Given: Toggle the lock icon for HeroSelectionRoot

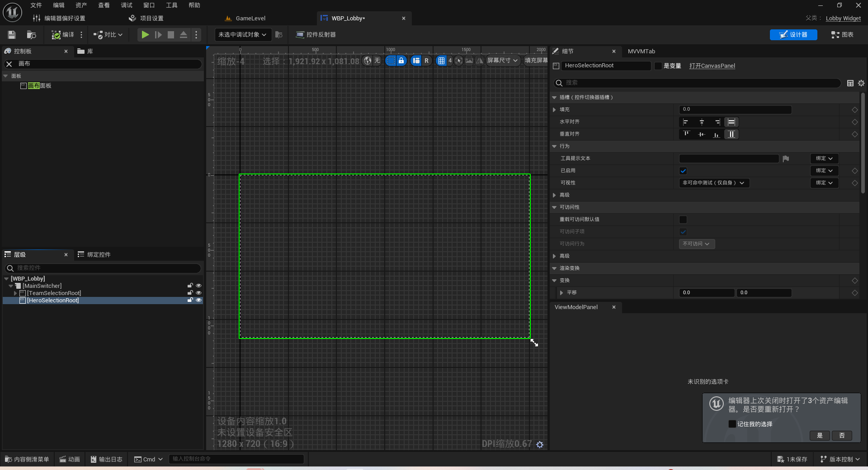Looking at the screenshot, I should tap(190, 300).
